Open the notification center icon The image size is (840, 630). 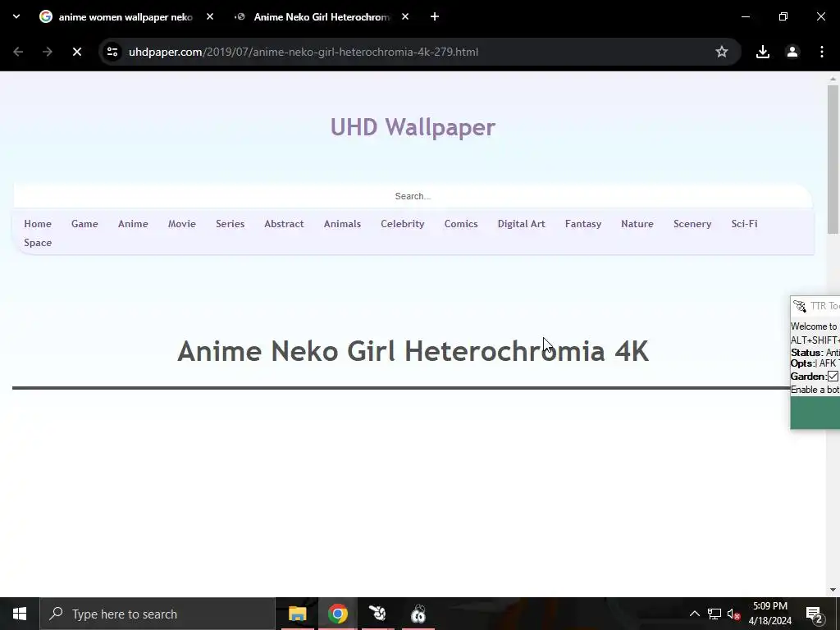click(815, 614)
